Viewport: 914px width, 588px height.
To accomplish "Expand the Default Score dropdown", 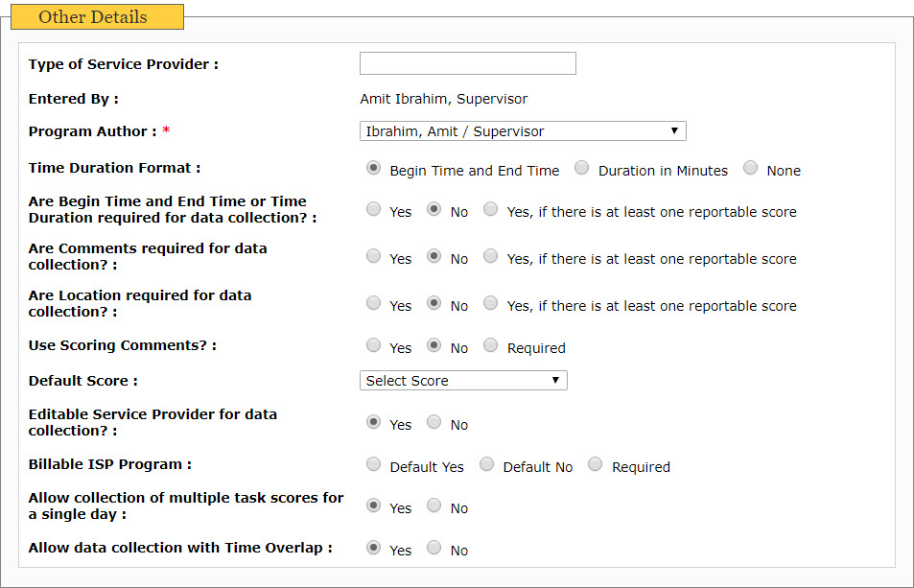I will click(463, 381).
